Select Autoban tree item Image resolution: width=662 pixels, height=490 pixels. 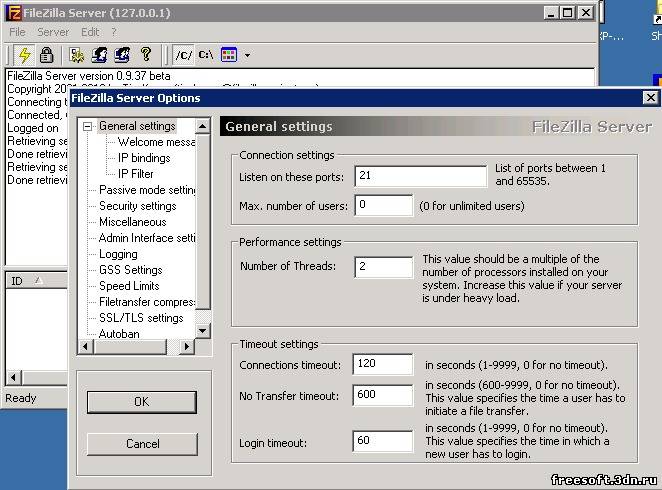[x=119, y=334]
